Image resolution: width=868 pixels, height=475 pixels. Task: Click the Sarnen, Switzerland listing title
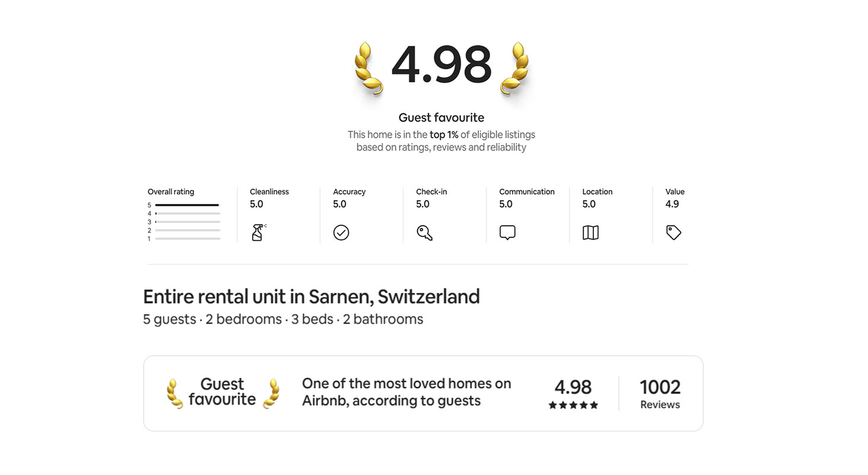tap(311, 296)
